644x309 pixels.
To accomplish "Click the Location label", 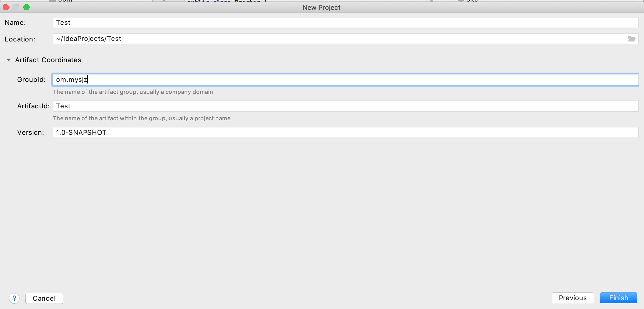I will click(20, 39).
